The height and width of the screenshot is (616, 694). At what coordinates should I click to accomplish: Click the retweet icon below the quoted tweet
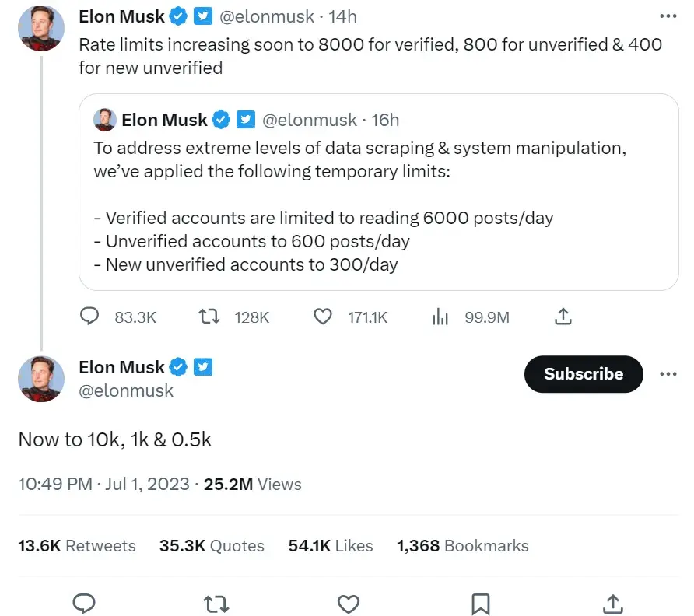(209, 317)
